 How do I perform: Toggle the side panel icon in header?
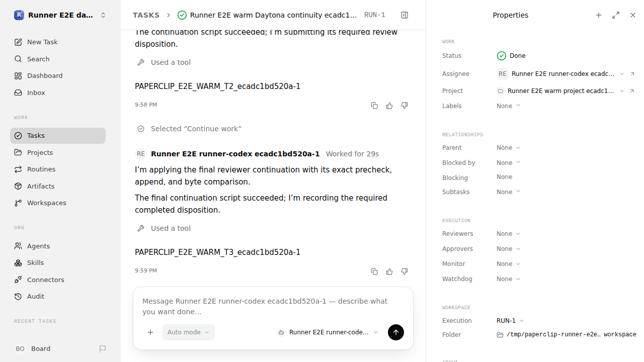tap(405, 15)
